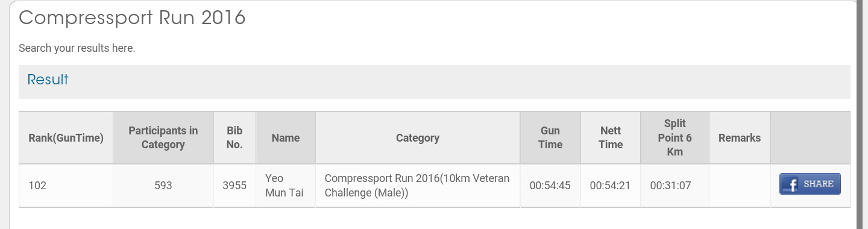Image resolution: width=868 pixels, height=229 pixels.
Task: Click the Name column header
Action: 286,137
